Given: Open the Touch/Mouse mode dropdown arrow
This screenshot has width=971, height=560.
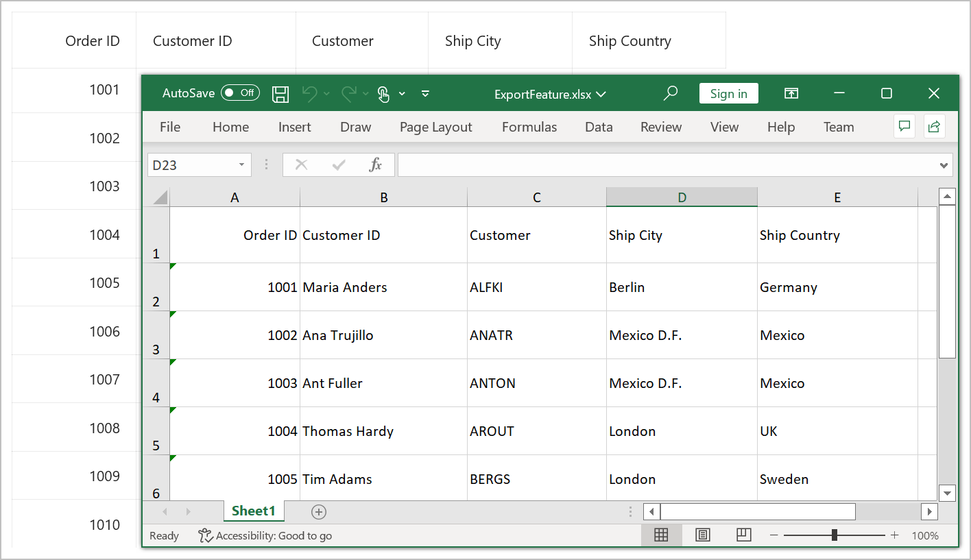Looking at the screenshot, I should [402, 94].
